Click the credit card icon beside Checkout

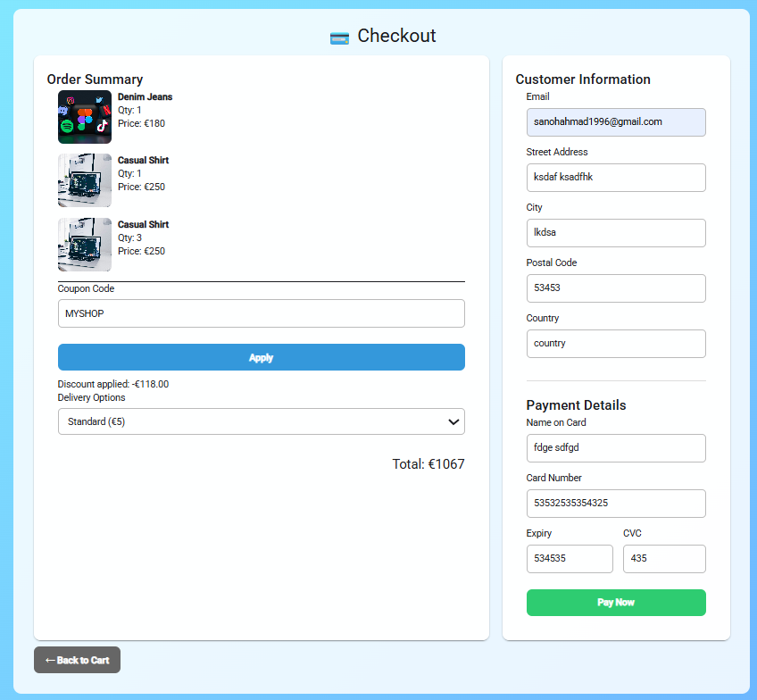coord(338,37)
